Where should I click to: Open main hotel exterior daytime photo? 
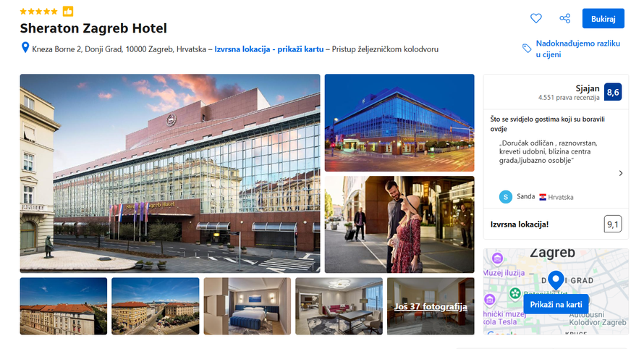[170, 174]
